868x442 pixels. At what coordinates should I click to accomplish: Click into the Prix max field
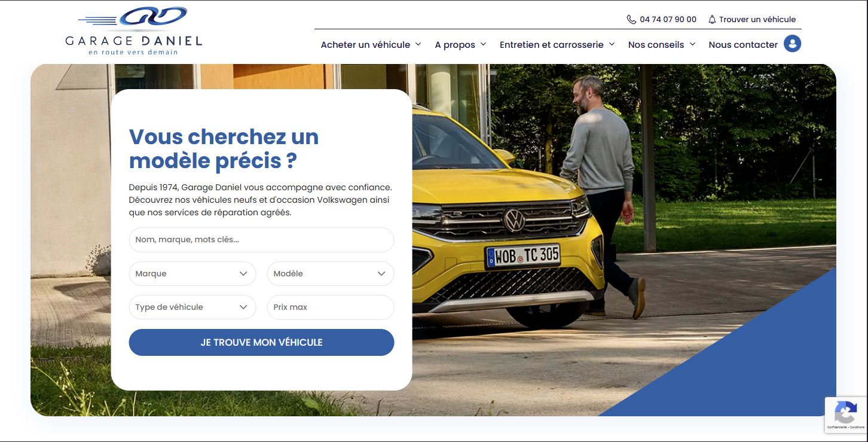pos(331,307)
